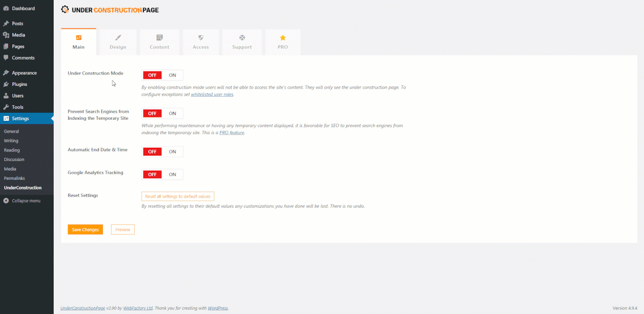The width and height of the screenshot is (644, 314).
Task: Click the Settings sliders icon
Action: coord(6,119)
